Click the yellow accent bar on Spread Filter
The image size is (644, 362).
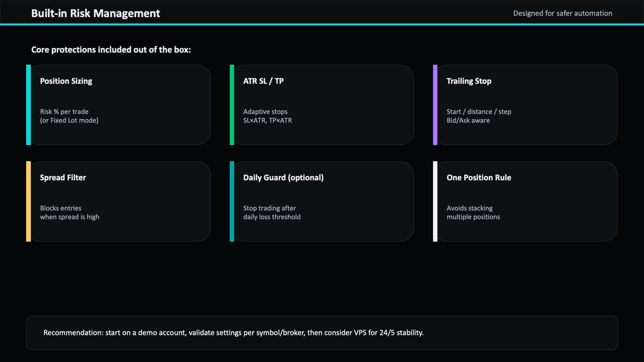[x=29, y=201]
